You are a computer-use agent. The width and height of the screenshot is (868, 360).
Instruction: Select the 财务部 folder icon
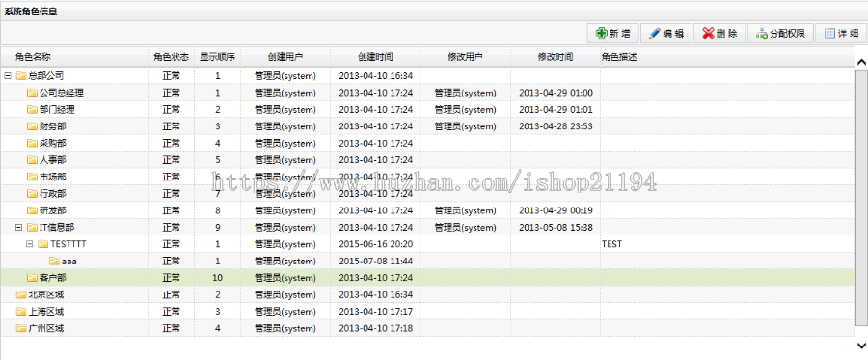pos(32,126)
